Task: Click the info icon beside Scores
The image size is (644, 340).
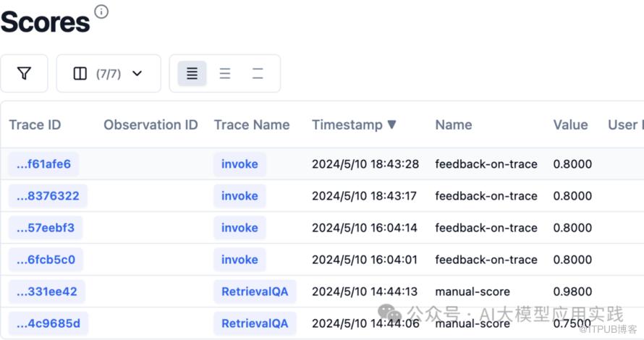Action: [101, 12]
